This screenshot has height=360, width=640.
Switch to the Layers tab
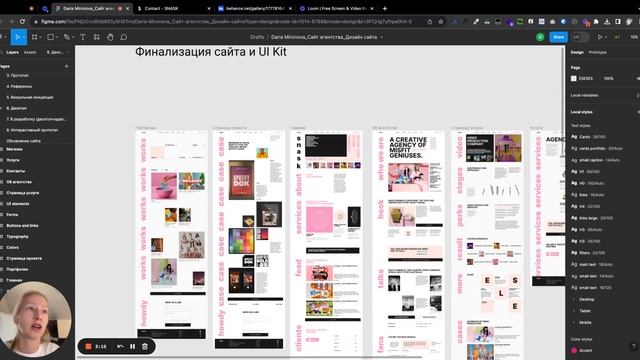[x=12, y=52]
